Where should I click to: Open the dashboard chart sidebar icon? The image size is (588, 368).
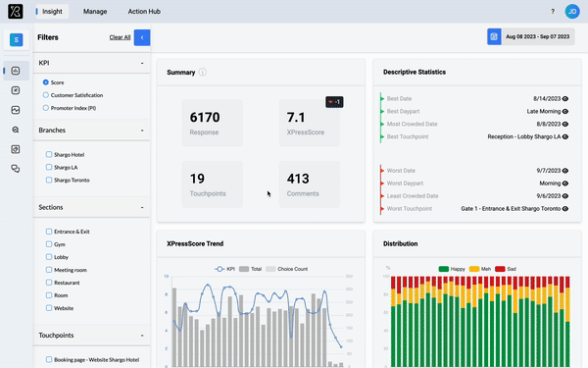coord(16,71)
